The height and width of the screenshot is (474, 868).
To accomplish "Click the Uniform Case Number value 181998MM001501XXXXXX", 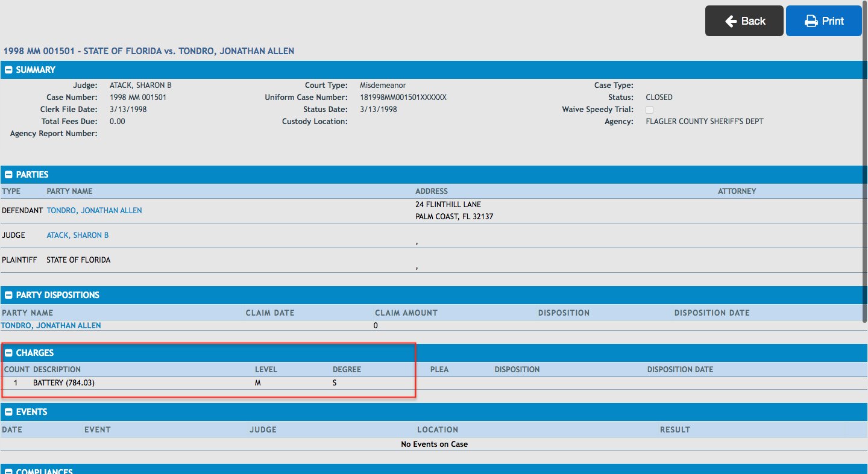I will tap(403, 98).
